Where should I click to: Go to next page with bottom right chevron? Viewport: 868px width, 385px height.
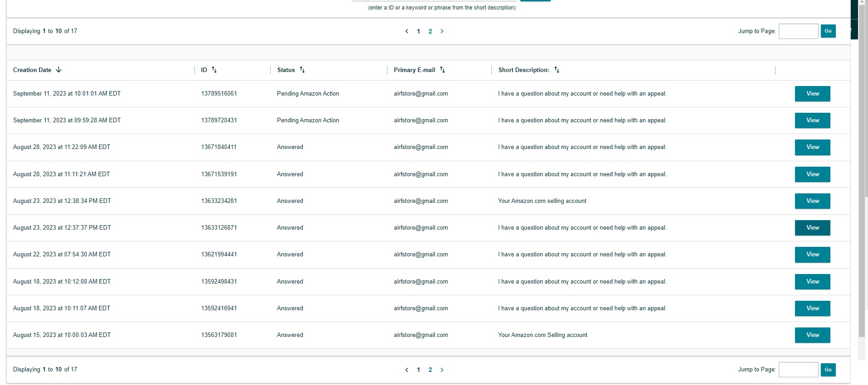(442, 370)
